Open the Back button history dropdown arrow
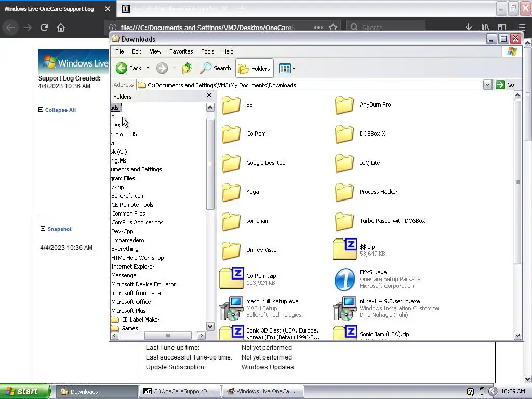 point(148,68)
